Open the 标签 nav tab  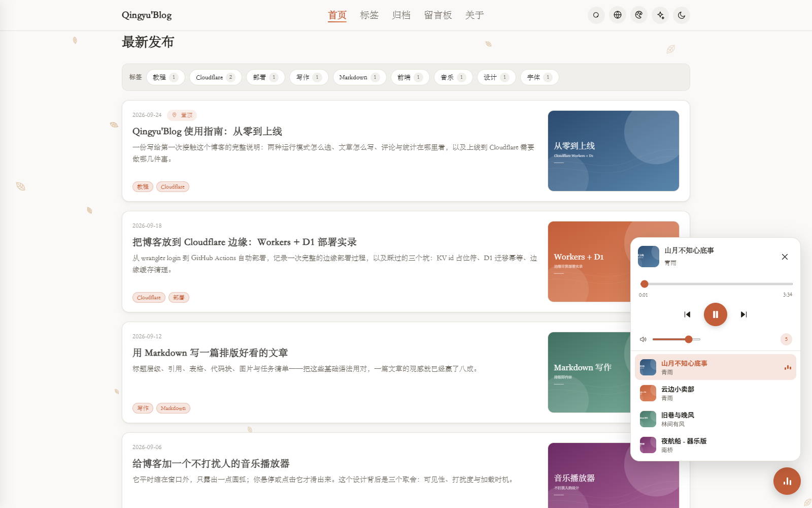tap(369, 15)
